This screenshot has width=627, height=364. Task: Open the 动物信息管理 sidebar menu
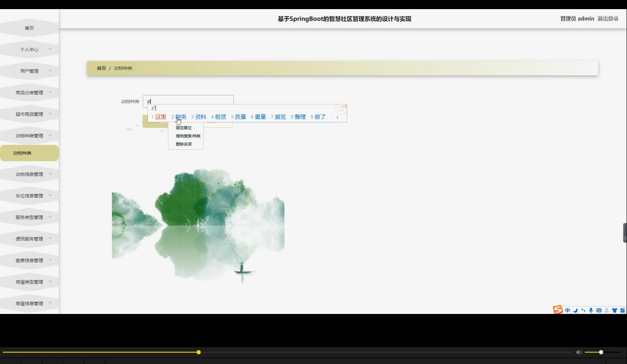(x=29, y=174)
